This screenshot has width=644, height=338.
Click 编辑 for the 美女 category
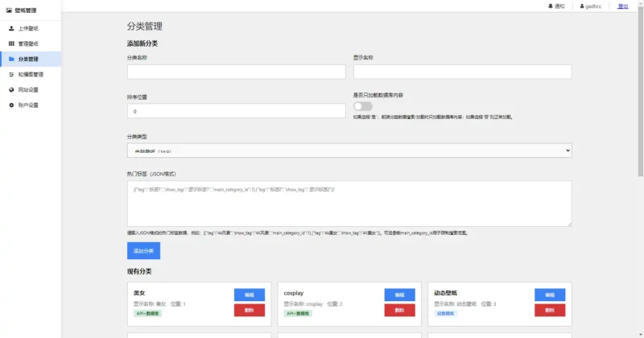click(x=250, y=295)
